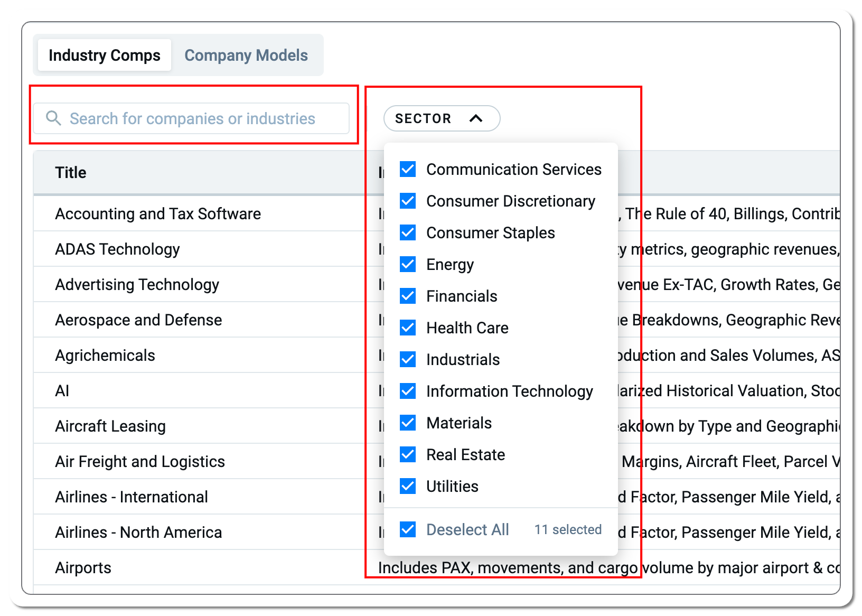
Task: Focus the companies or industries search field
Action: 191,118
